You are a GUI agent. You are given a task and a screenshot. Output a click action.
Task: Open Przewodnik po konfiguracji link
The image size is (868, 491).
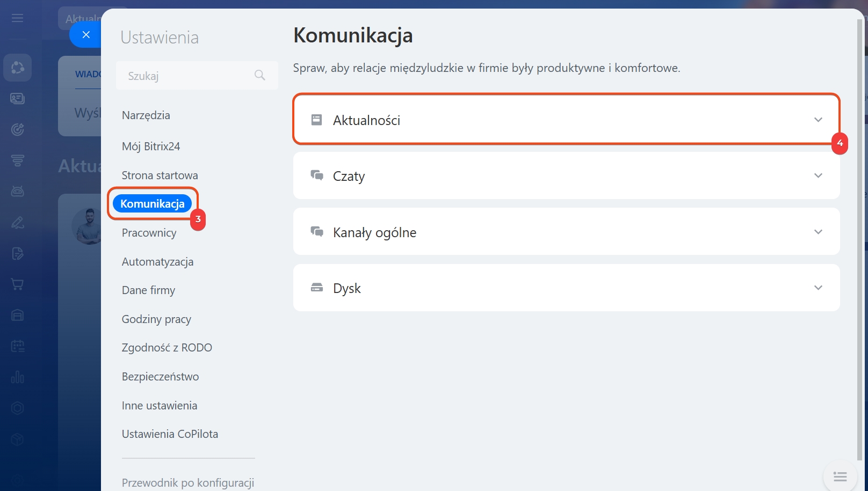pos(187,482)
